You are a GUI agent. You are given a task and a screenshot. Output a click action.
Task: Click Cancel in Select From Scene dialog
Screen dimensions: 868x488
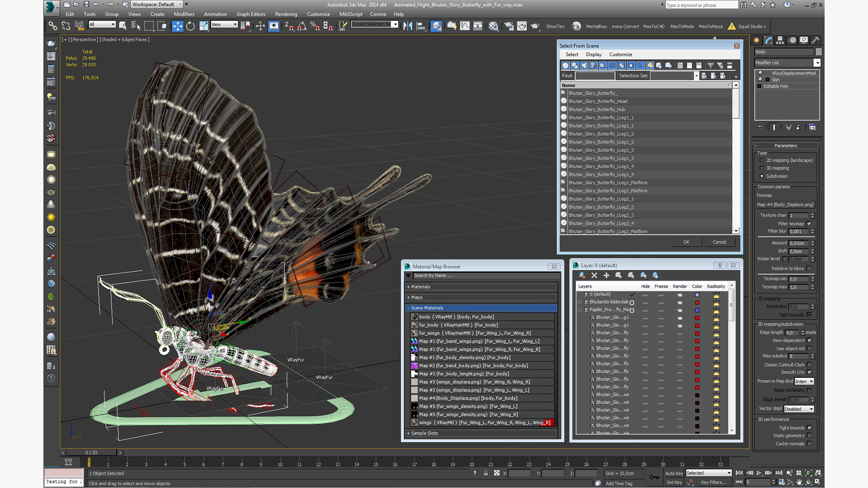coord(719,242)
